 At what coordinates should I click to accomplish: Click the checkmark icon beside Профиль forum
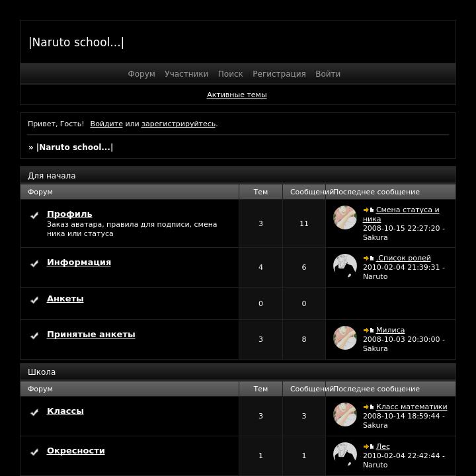coord(34,216)
